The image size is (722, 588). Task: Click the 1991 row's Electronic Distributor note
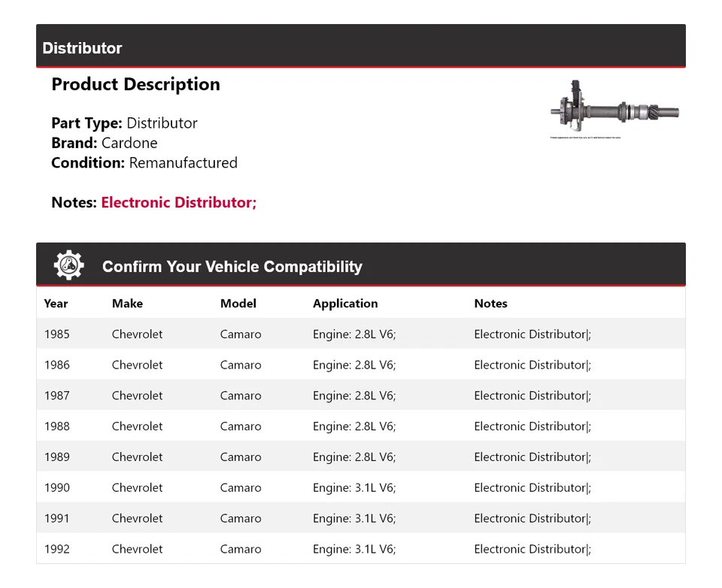click(x=532, y=519)
